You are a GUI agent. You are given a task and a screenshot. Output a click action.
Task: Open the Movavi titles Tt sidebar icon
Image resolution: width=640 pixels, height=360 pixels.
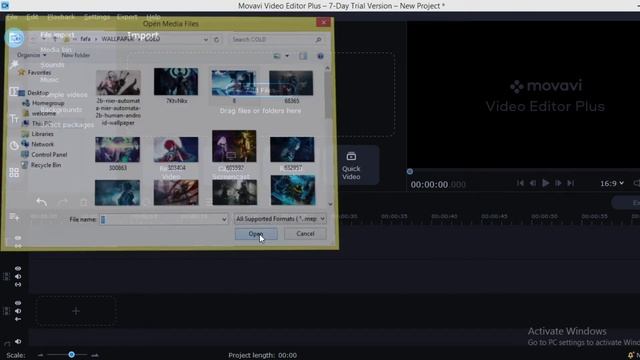(14, 119)
